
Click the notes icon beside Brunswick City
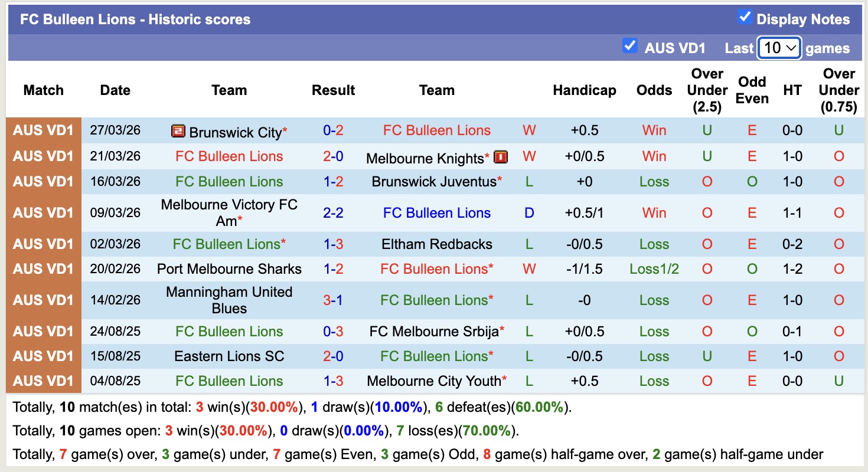[178, 131]
